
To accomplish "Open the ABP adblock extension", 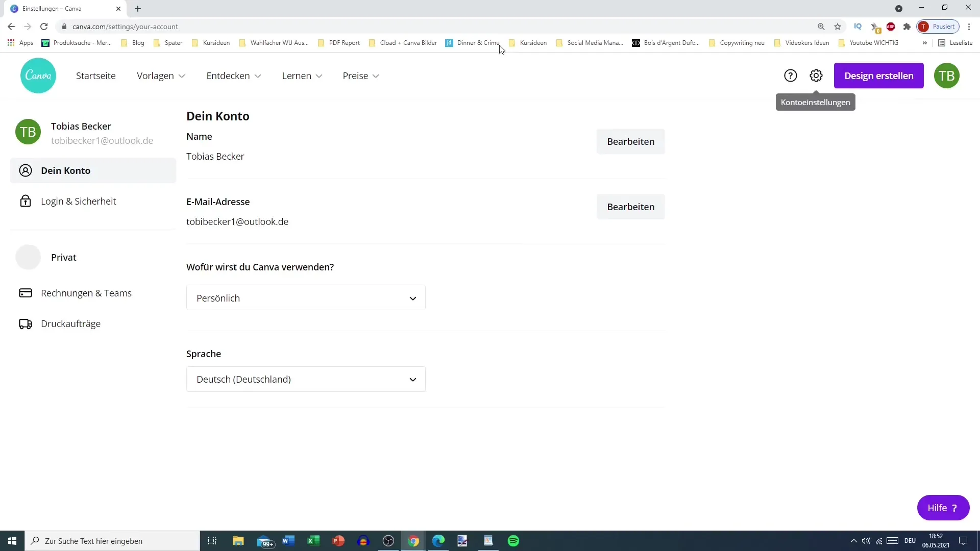I will (x=891, y=27).
